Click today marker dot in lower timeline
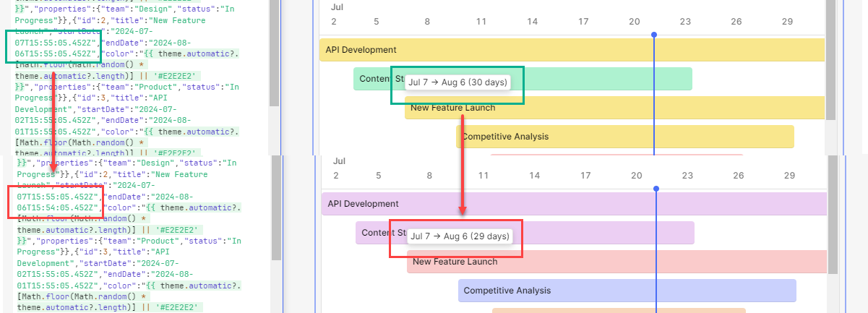The height and width of the screenshot is (313, 868). [x=656, y=189]
